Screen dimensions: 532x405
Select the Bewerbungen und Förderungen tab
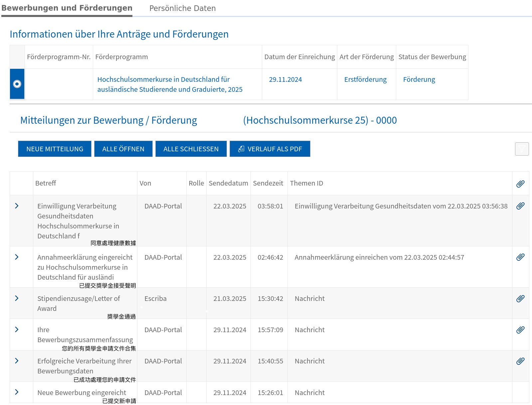(x=67, y=8)
